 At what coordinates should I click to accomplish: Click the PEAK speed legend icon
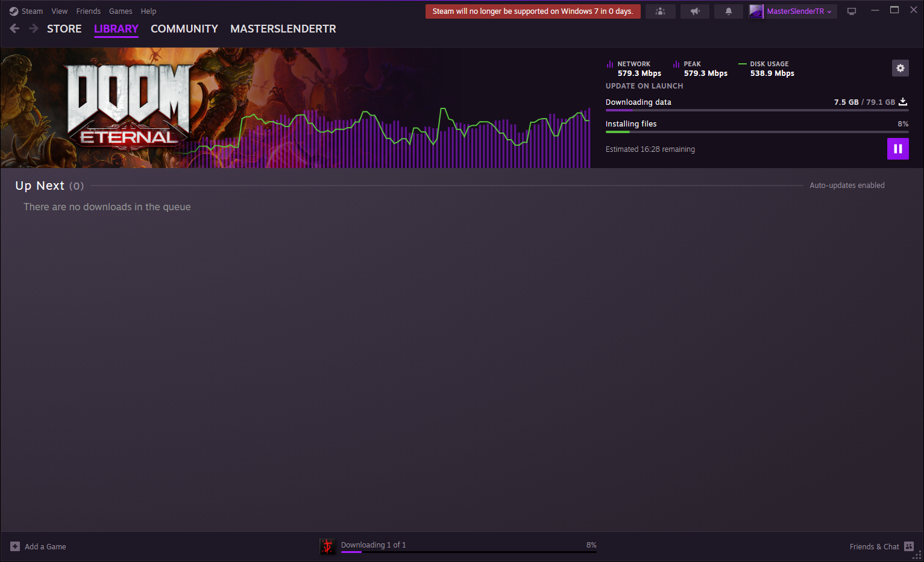point(676,64)
